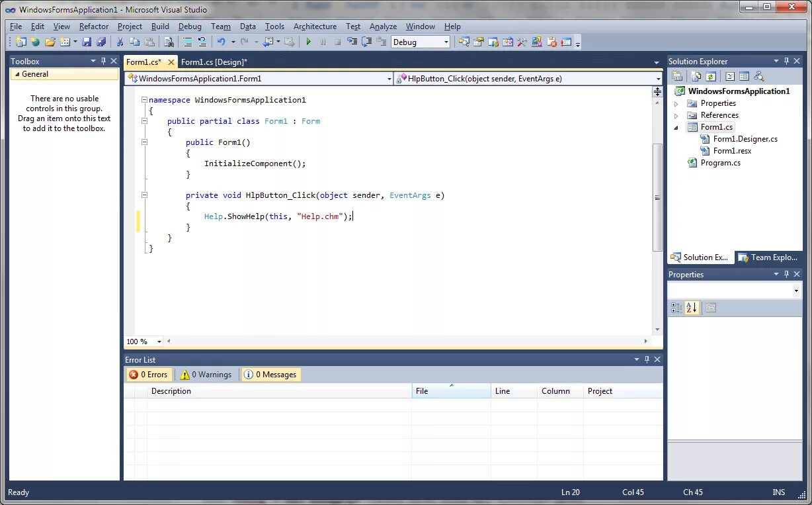The width and height of the screenshot is (812, 505).
Task: Click the File column header in Error List
Action: point(452,391)
